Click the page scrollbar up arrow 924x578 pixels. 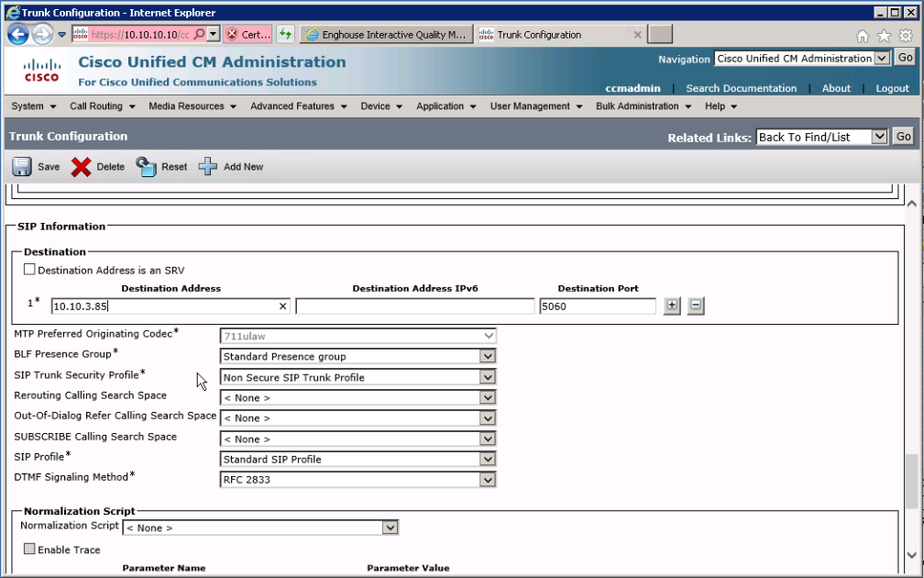coord(911,204)
